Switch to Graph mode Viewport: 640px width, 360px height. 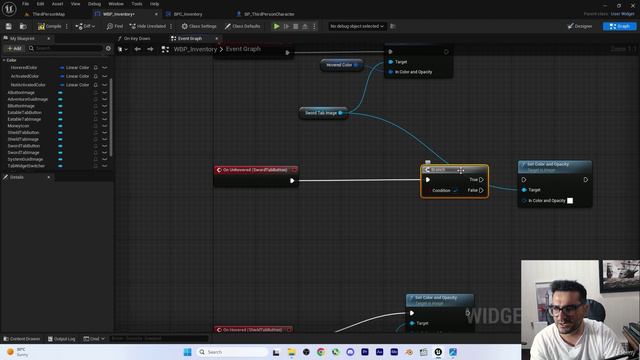619,26
